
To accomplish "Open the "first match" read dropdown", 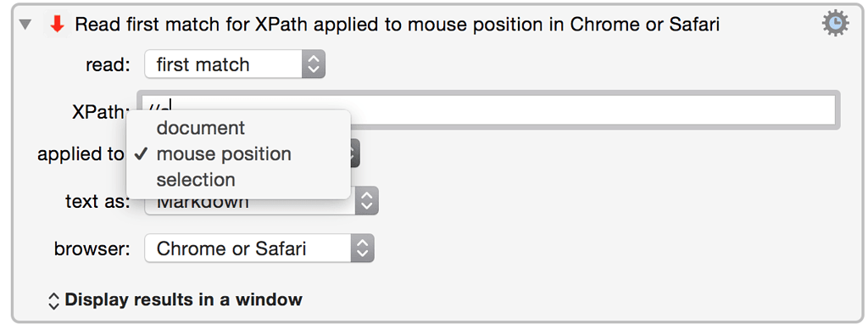I will point(235,64).
